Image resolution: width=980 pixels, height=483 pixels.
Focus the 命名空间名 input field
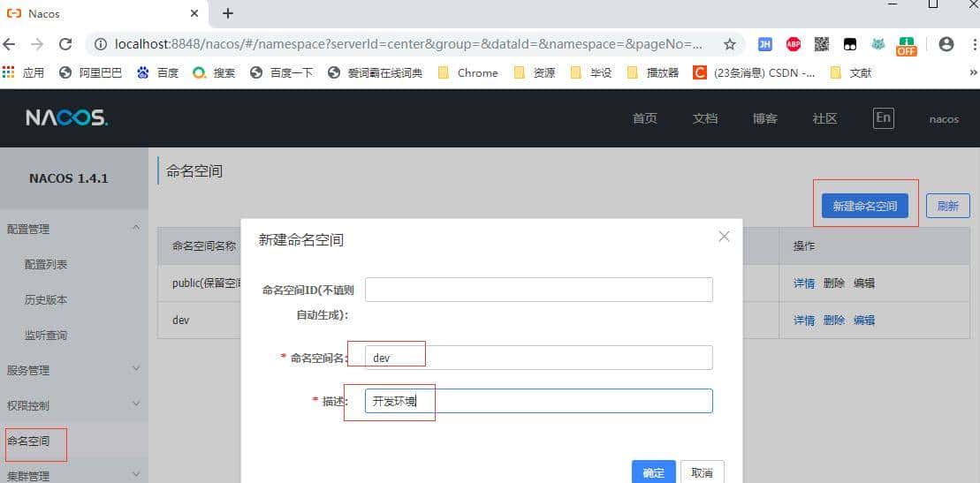[539, 358]
